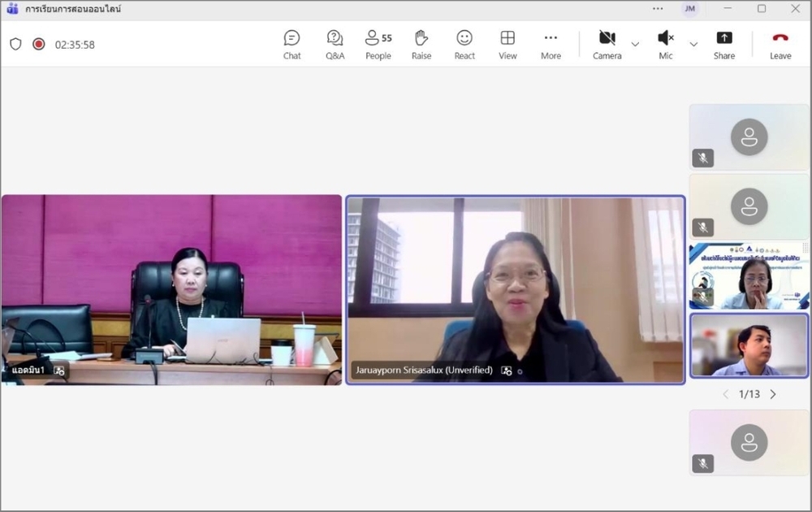This screenshot has height=512, width=812.
Task: Show the People participant list
Action: tap(378, 44)
